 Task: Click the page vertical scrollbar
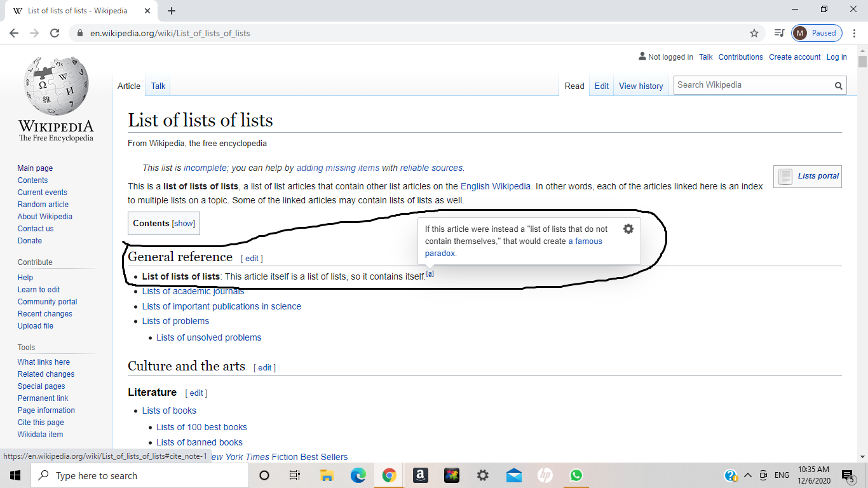(x=862, y=254)
